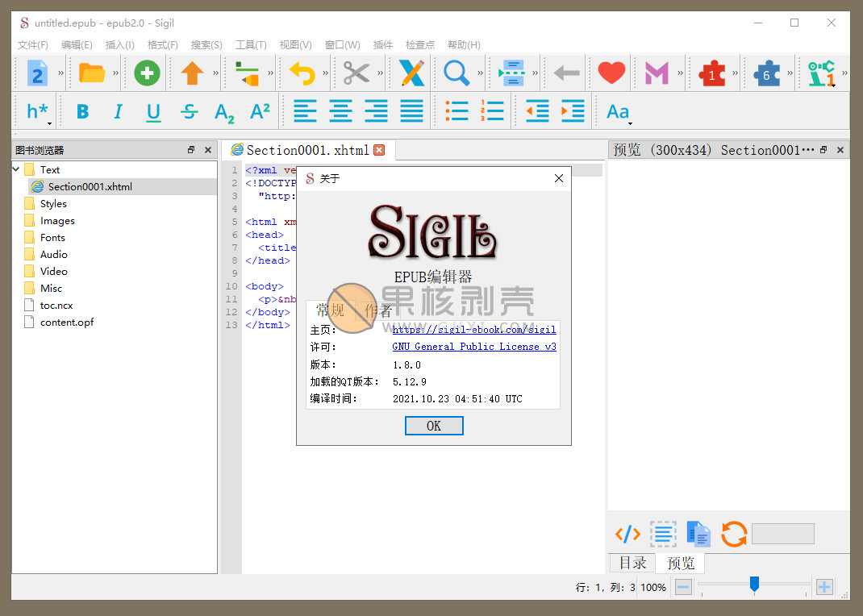Screen dimensions: 863x616
Task: Apply italic formatting
Action: [x=118, y=111]
